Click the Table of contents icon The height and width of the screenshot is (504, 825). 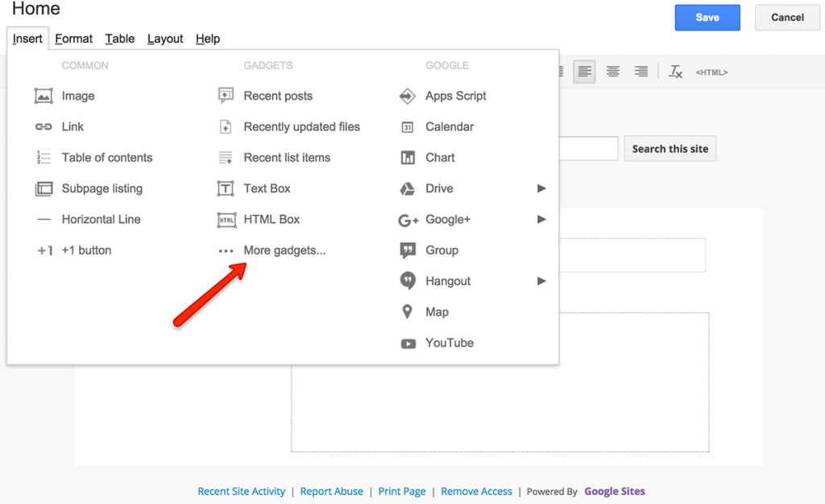point(44,158)
